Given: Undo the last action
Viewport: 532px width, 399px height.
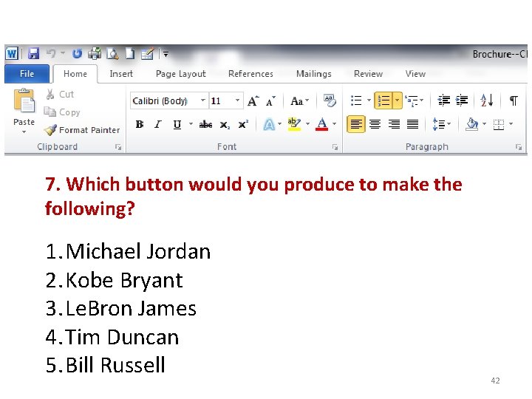Looking at the screenshot, I should tap(51, 53).
